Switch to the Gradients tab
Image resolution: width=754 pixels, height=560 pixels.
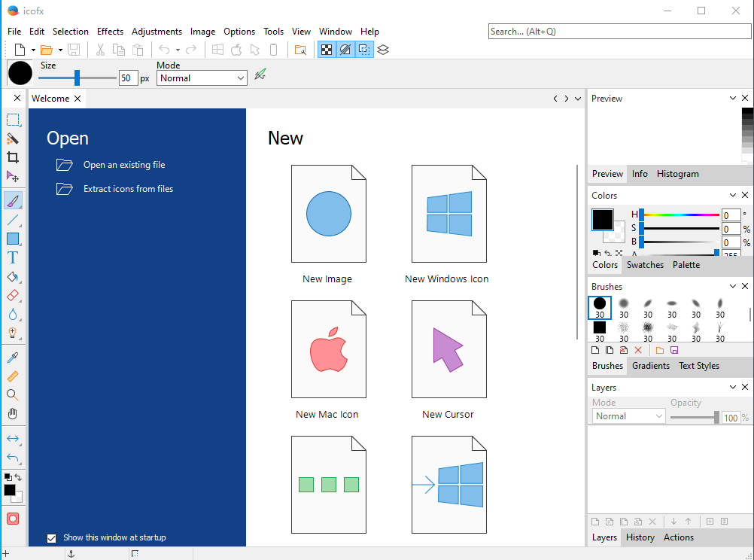tap(651, 366)
